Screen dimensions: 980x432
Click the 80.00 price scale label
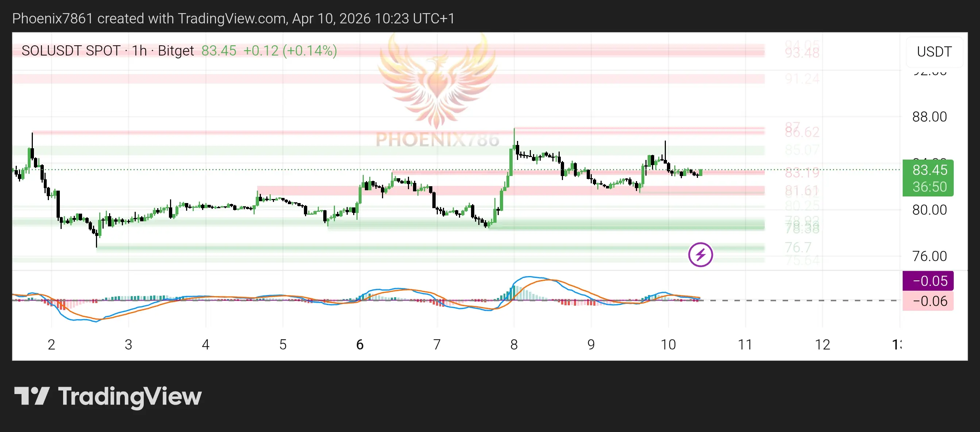[929, 210]
